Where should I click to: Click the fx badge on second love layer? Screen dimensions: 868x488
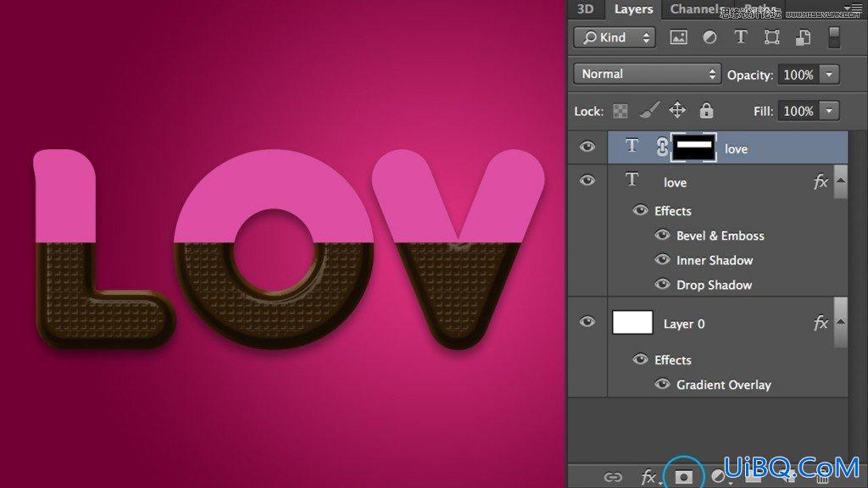pos(821,181)
